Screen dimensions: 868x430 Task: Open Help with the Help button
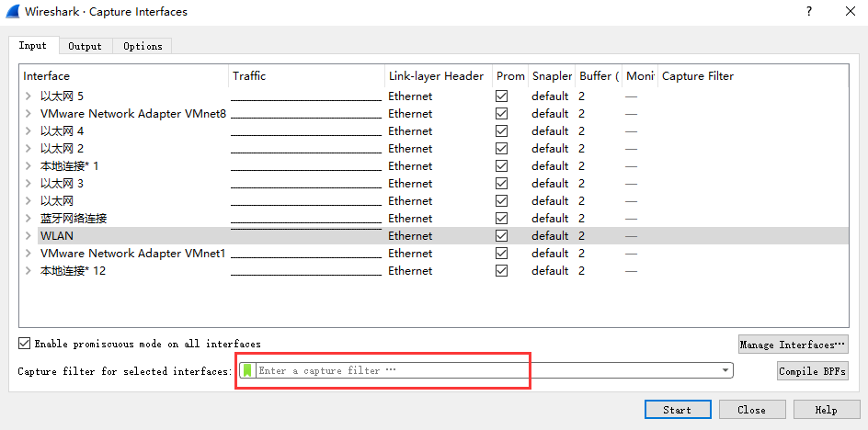[x=826, y=410]
